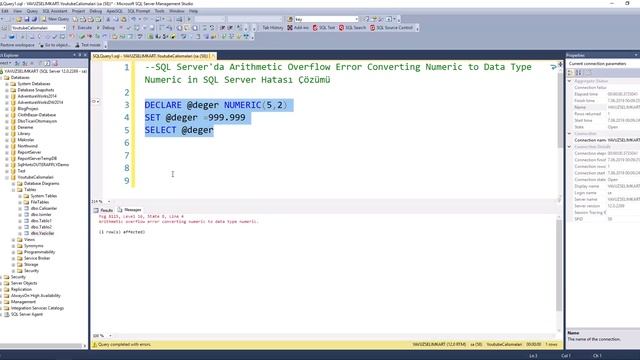
Task: Expand the System Databases node
Action: tap(7, 84)
